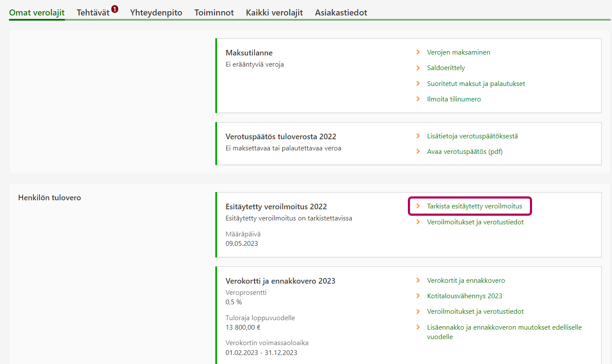Click Veroilmoitukset ja verotustiedot under Esitäytetty veroilmoitus

pos(475,222)
